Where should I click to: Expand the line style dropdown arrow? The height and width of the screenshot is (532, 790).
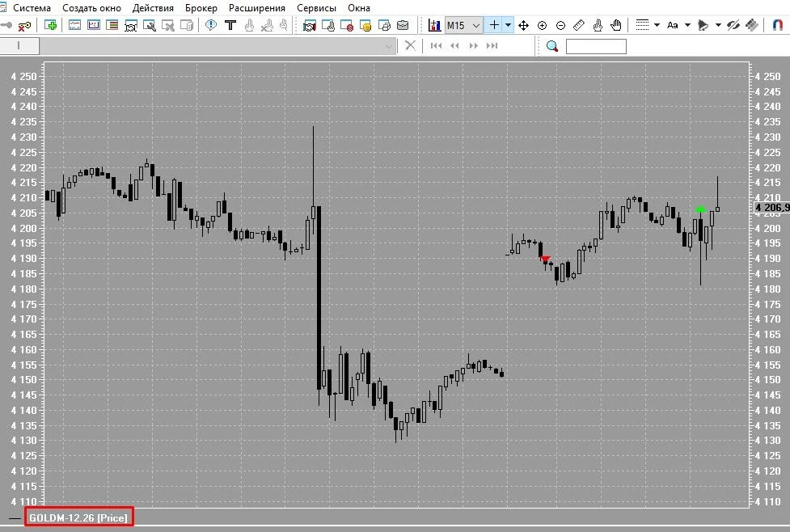coord(657,25)
